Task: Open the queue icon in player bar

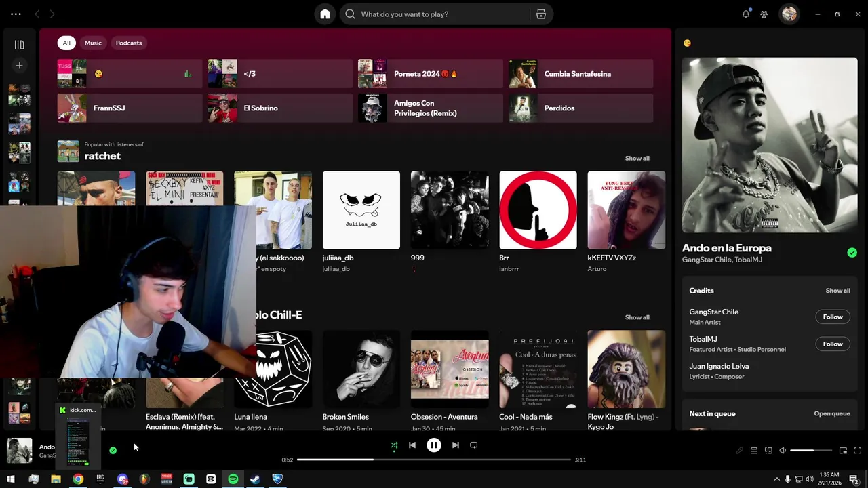Action: [x=754, y=451]
